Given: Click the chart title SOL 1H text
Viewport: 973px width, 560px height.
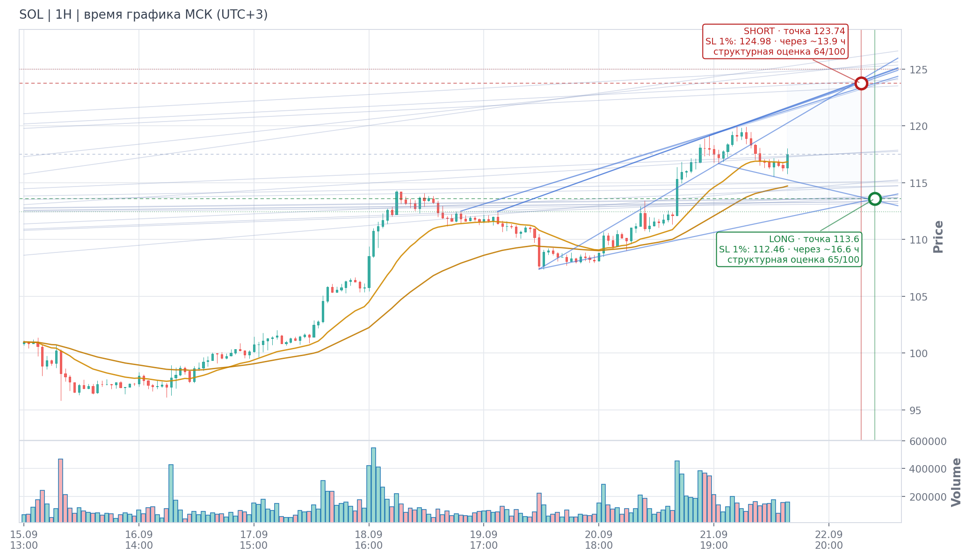Looking at the screenshot, I should click(x=144, y=15).
